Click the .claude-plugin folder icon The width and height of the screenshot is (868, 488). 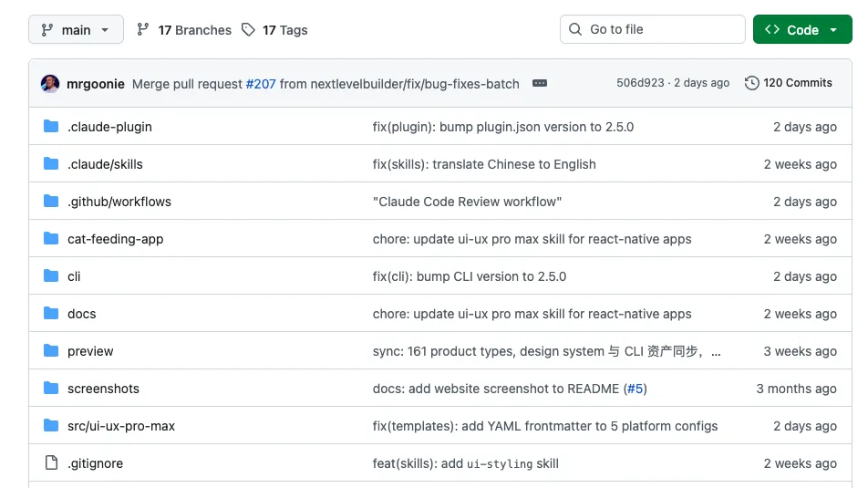coord(51,127)
